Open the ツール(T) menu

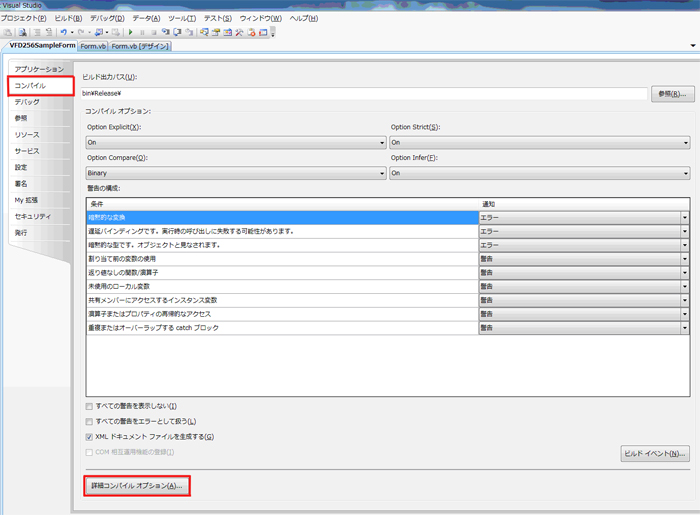coord(182,18)
